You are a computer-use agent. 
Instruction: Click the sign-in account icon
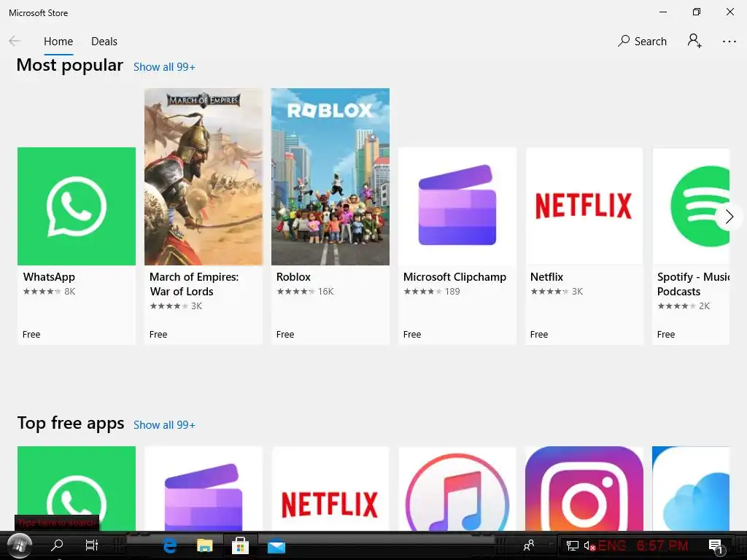click(x=694, y=41)
